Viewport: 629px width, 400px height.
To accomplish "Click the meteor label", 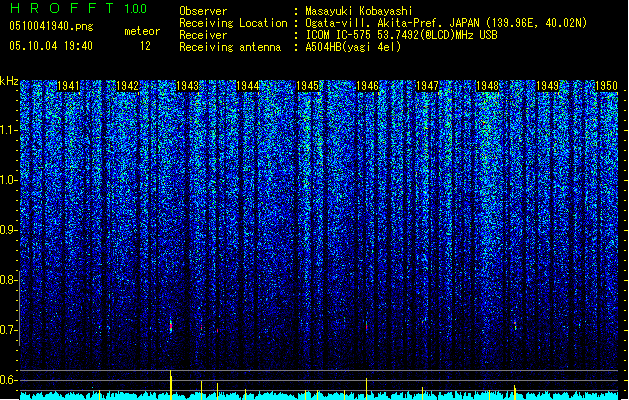I will 142,31.
